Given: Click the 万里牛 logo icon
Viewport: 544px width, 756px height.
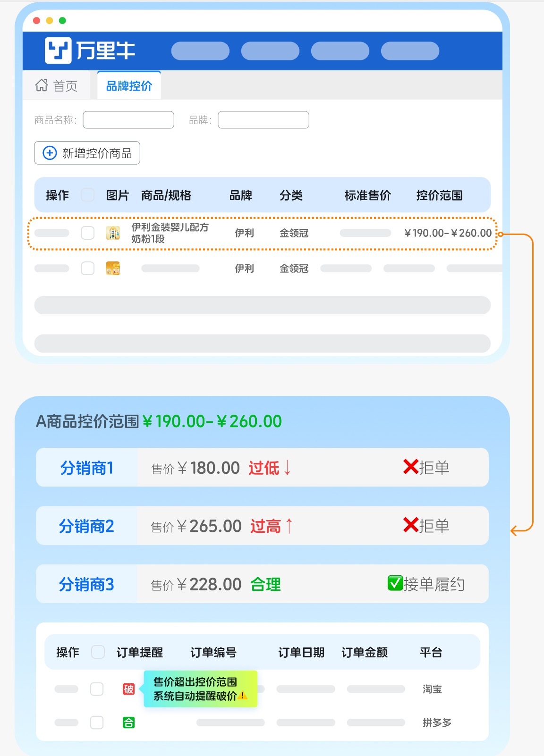Looking at the screenshot, I should pyautogui.click(x=58, y=50).
